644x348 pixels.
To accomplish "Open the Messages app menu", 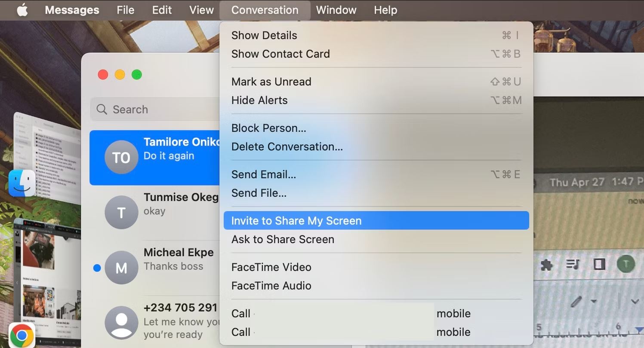I will (x=72, y=10).
